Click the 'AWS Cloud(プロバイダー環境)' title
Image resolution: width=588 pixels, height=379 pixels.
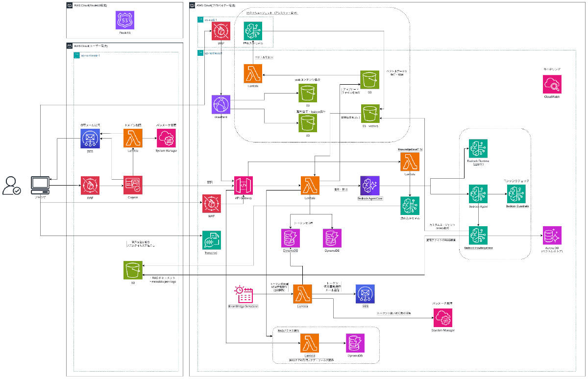click(x=216, y=4)
